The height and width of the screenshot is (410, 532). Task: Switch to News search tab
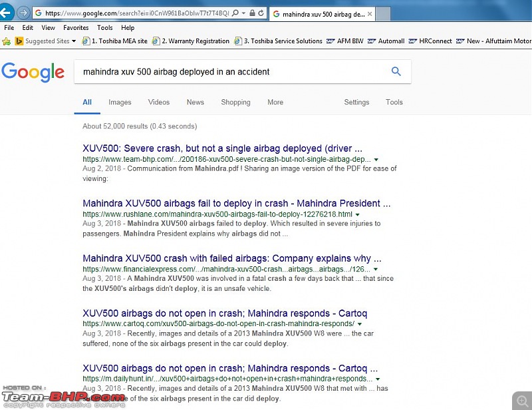(196, 102)
